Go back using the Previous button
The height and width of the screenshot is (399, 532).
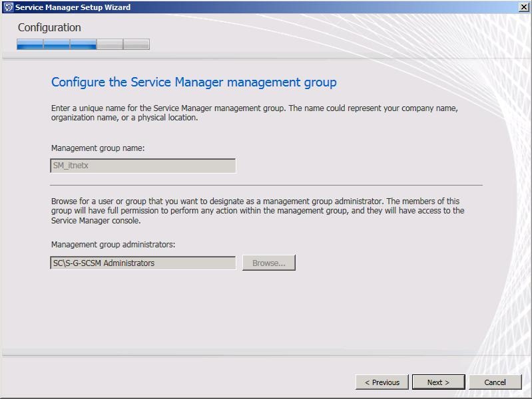coord(382,382)
